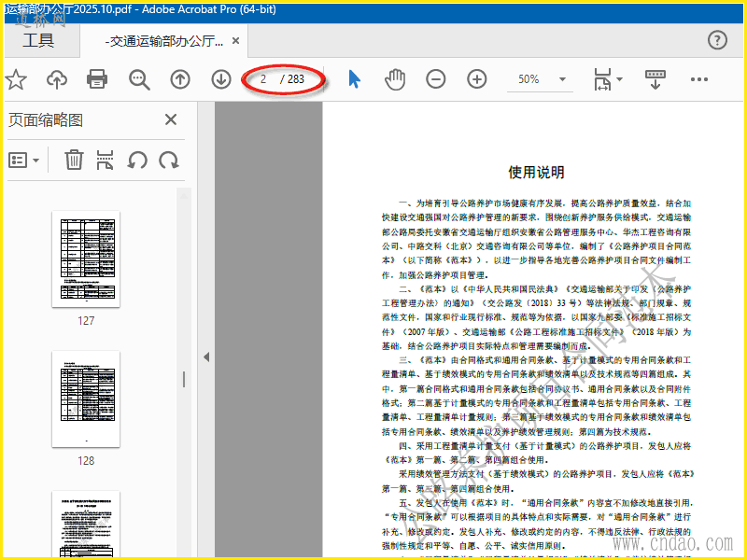Image resolution: width=747 pixels, height=560 pixels.
Task: Rotate pages counterclockwise
Action: (x=136, y=160)
